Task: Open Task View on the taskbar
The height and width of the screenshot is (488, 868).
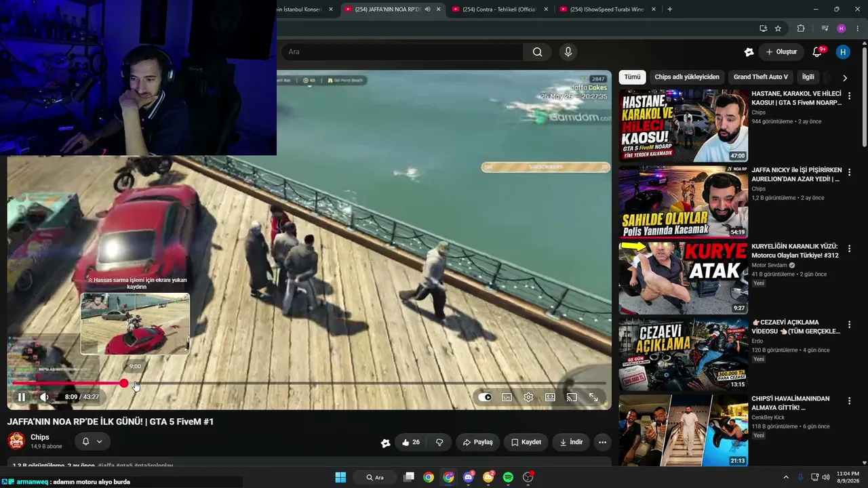Action: point(408,477)
